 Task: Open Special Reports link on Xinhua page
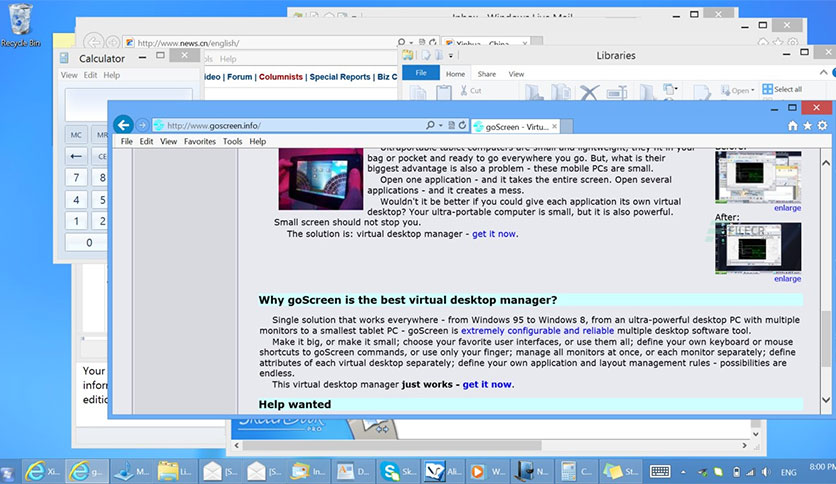(340, 77)
